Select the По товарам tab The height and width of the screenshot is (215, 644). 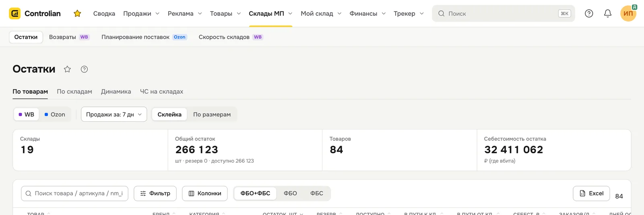pyautogui.click(x=30, y=92)
